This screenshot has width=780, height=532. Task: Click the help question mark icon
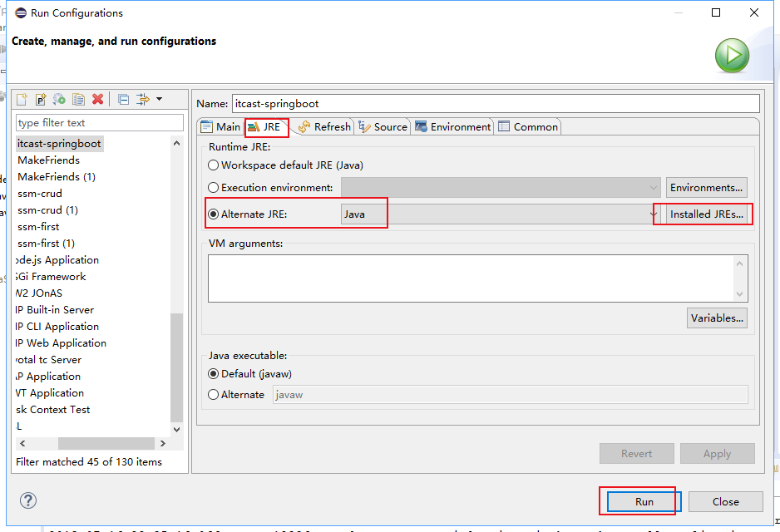(28, 500)
